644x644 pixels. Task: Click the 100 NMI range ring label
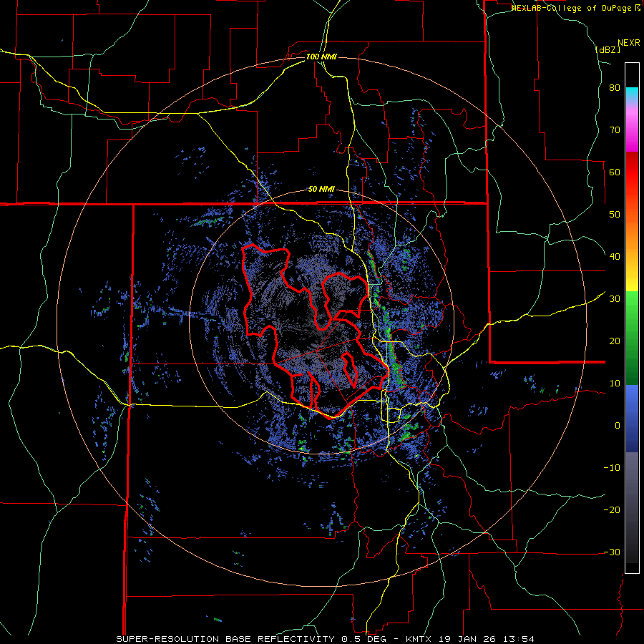321,57
